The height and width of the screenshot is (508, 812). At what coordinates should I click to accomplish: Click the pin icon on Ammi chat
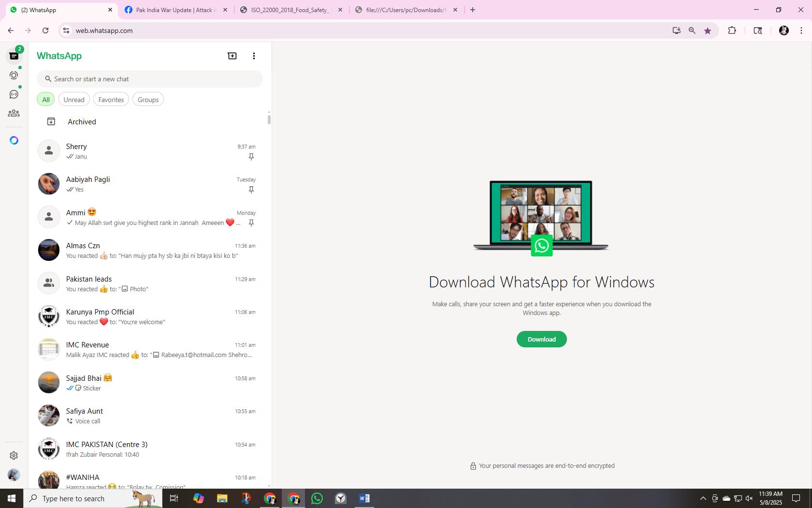251,223
